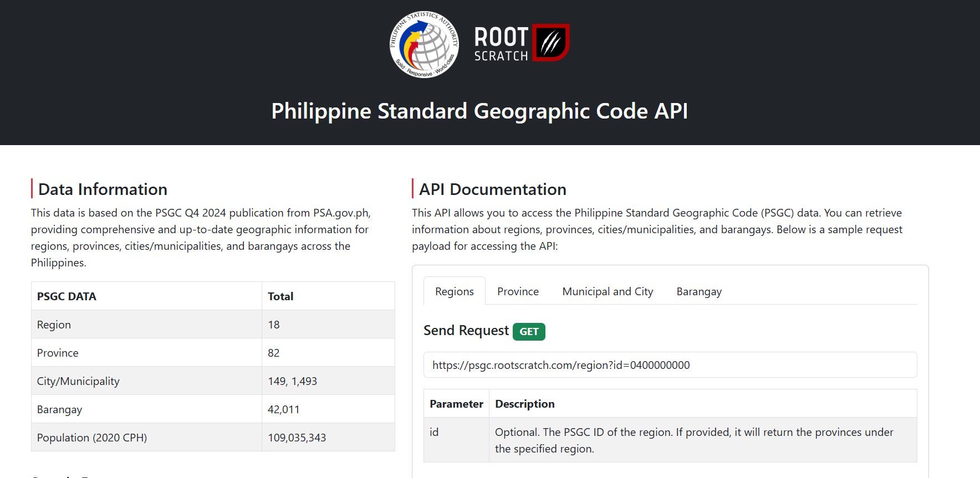Open the Regions tab
980x478 pixels.
pyautogui.click(x=454, y=291)
